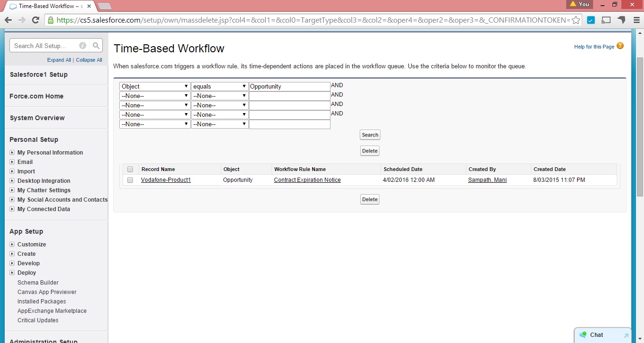Open the equals operator dropdown
The image size is (644, 343).
(219, 87)
